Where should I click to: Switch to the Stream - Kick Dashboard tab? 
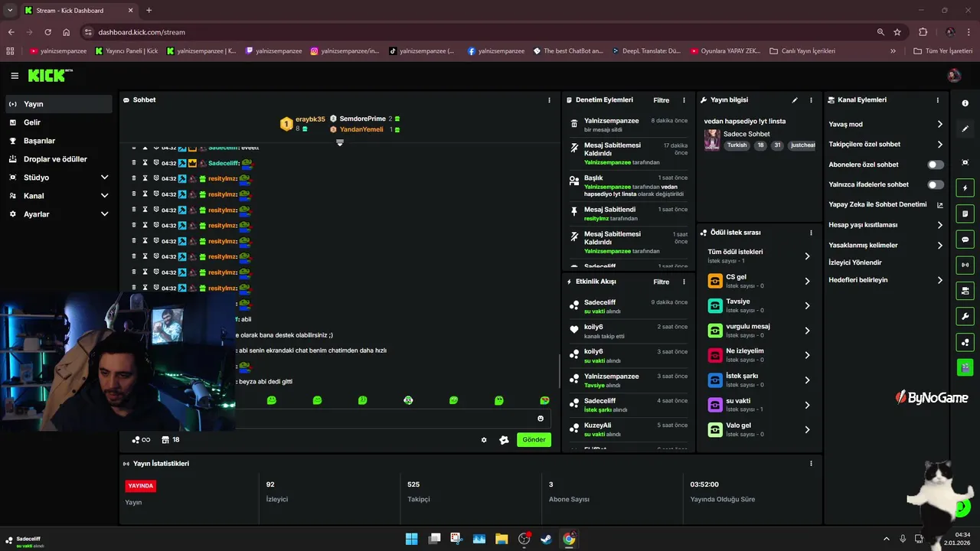[x=79, y=11]
